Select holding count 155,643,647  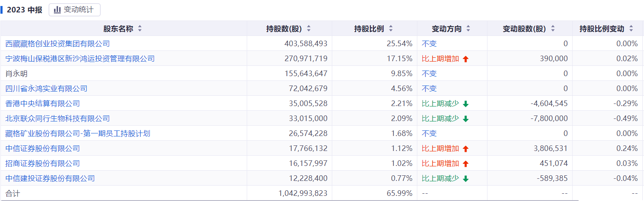(x=306, y=74)
